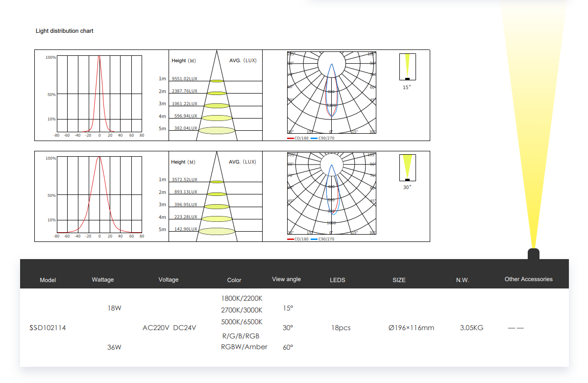588x383 pixels.
Task: Choose the 36W wattage value
Action: click(x=114, y=347)
